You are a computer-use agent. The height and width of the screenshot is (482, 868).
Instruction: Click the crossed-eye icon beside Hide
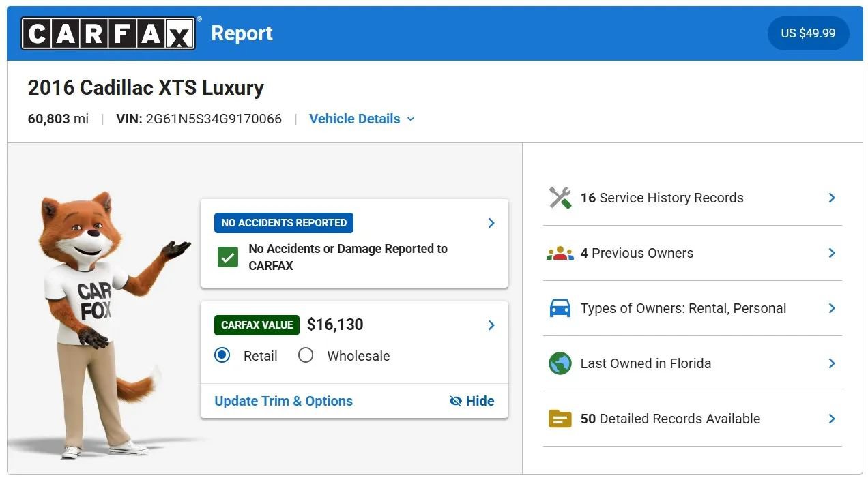[x=456, y=401]
